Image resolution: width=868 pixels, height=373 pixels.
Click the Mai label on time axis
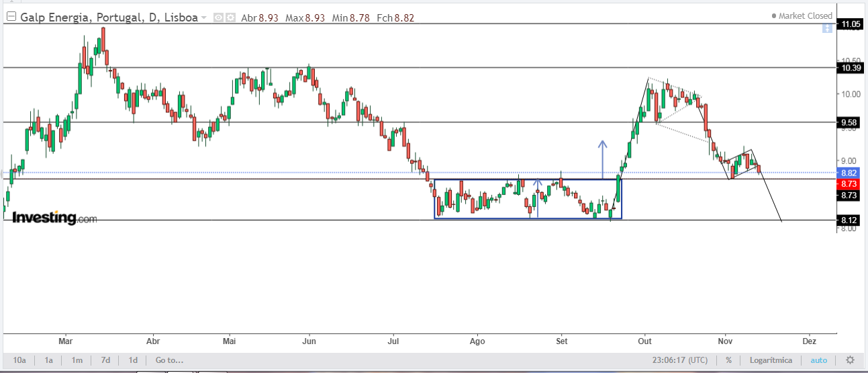[x=230, y=341]
